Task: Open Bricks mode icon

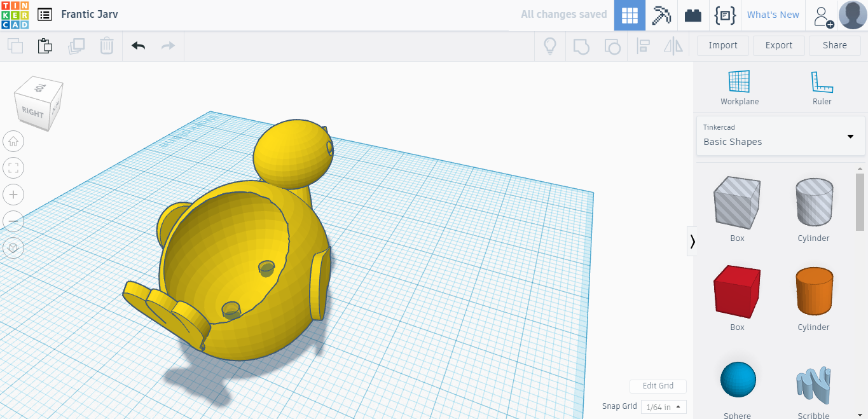Action: pos(693,15)
